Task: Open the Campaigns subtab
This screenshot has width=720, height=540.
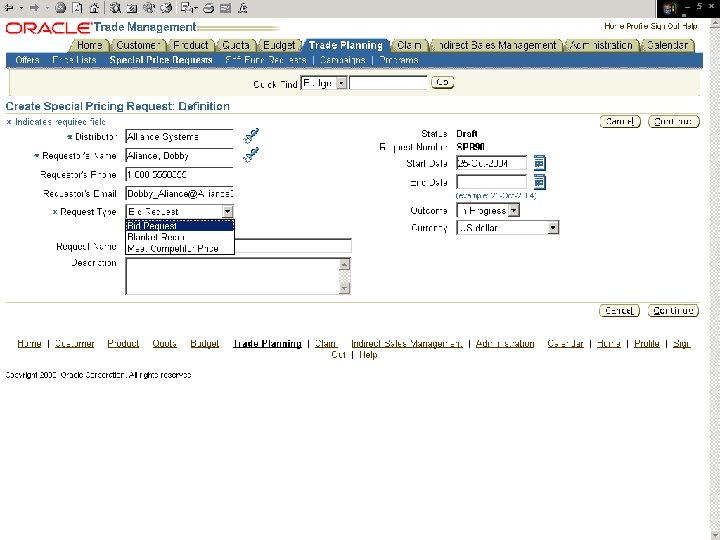Action: tap(343, 60)
